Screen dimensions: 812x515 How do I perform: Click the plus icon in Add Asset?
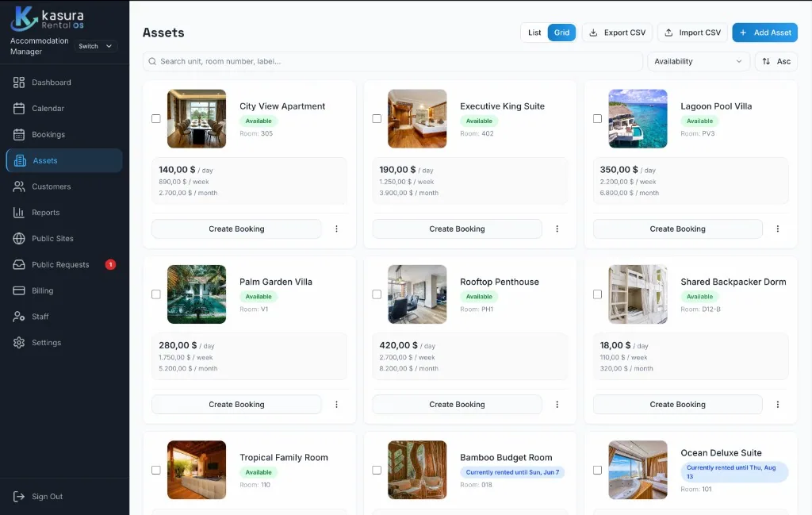click(742, 33)
